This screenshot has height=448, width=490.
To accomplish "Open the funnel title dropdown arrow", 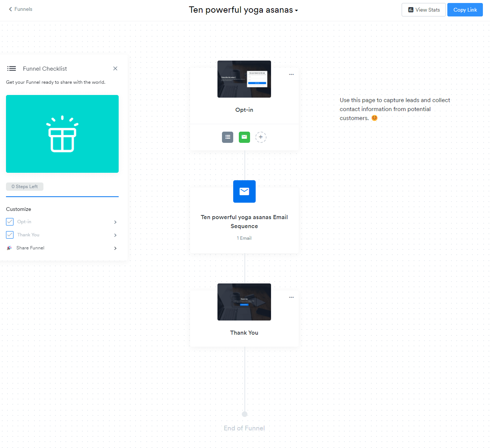I will 296,11.
